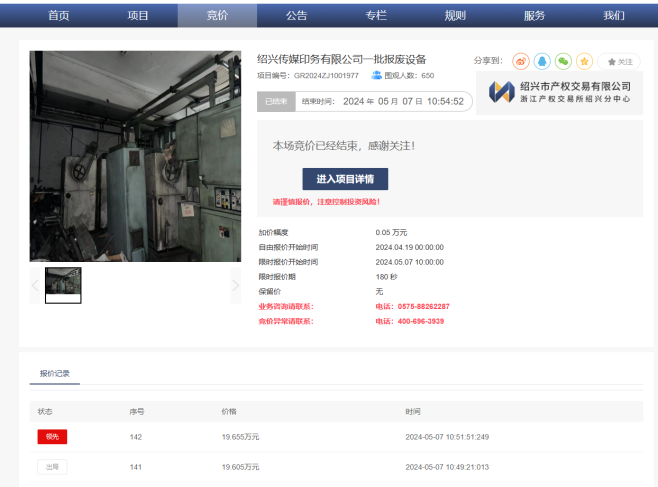The width and height of the screenshot is (658, 487).
Task: Select the bid increment value 0.05 万元
Action: [x=391, y=232]
